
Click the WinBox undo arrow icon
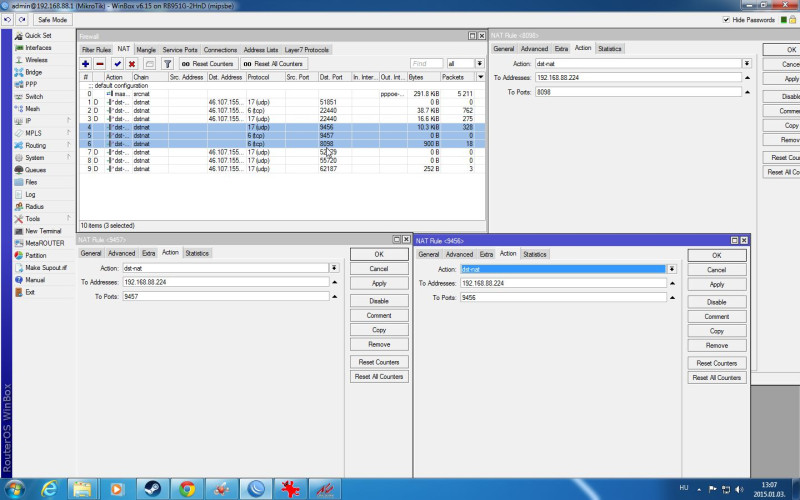(7, 19)
